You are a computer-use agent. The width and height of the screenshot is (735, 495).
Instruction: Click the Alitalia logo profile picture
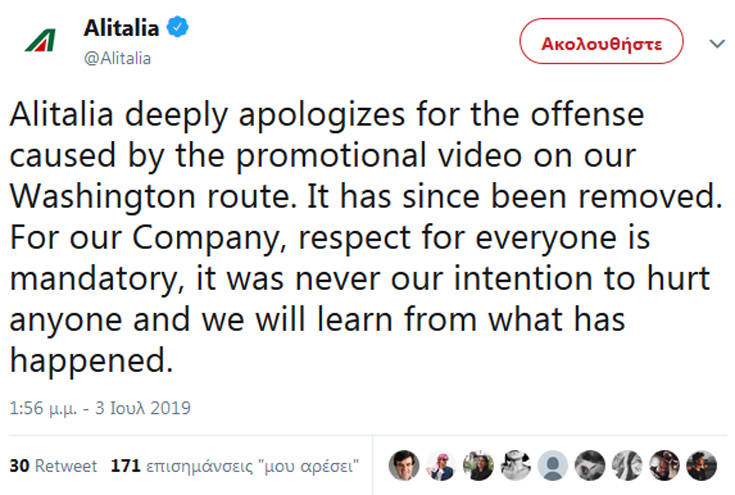[40, 42]
